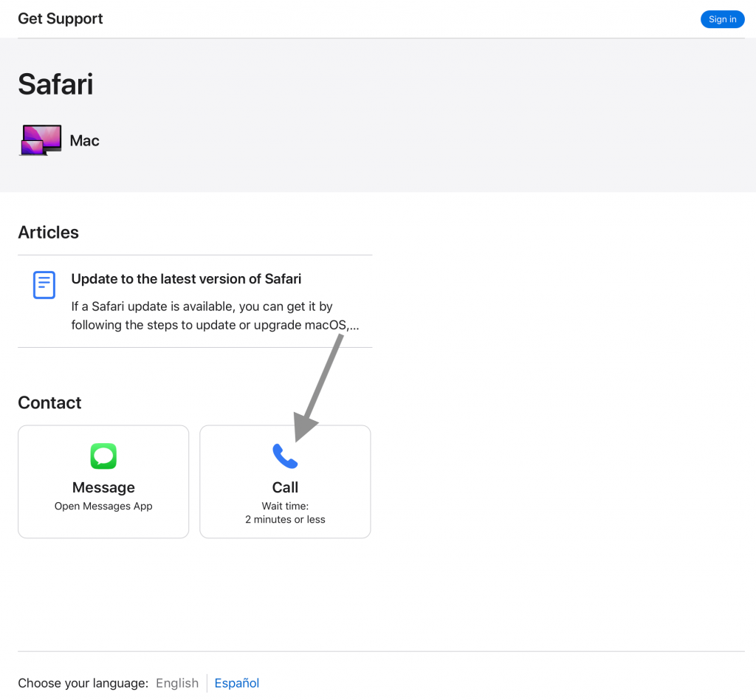Click the blue phone Call icon
This screenshot has height=700, width=756.
coord(285,456)
